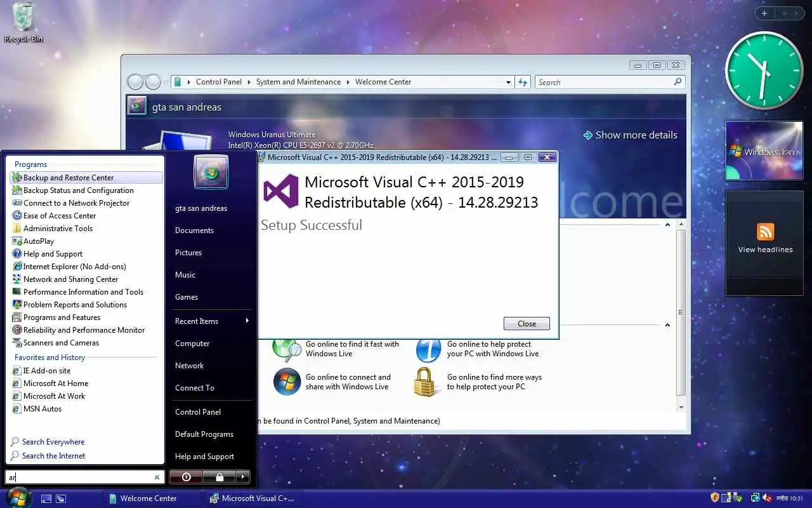The width and height of the screenshot is (812, 508).
Task: Open Backup and Restore Center program
Action: click(x=86, y=178)
